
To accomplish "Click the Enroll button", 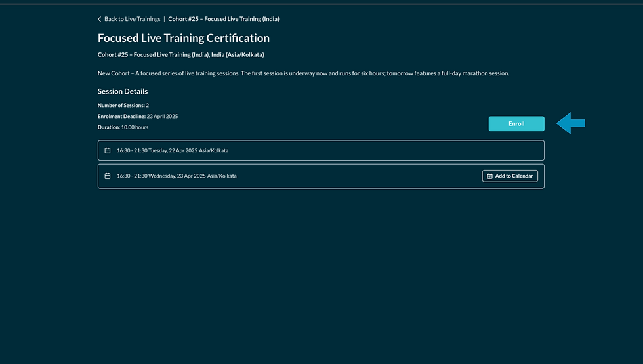I will point(516,124).
